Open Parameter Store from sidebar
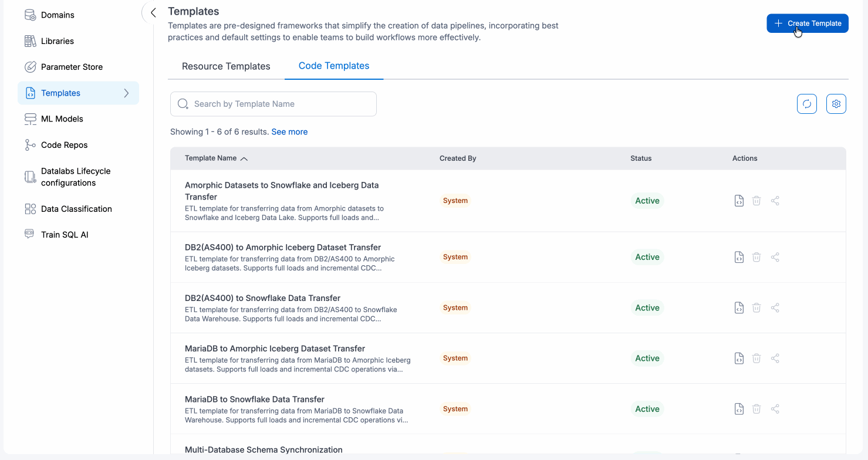Image resolution: width=868 pixels, height=460 pixels. coord(72,67)
